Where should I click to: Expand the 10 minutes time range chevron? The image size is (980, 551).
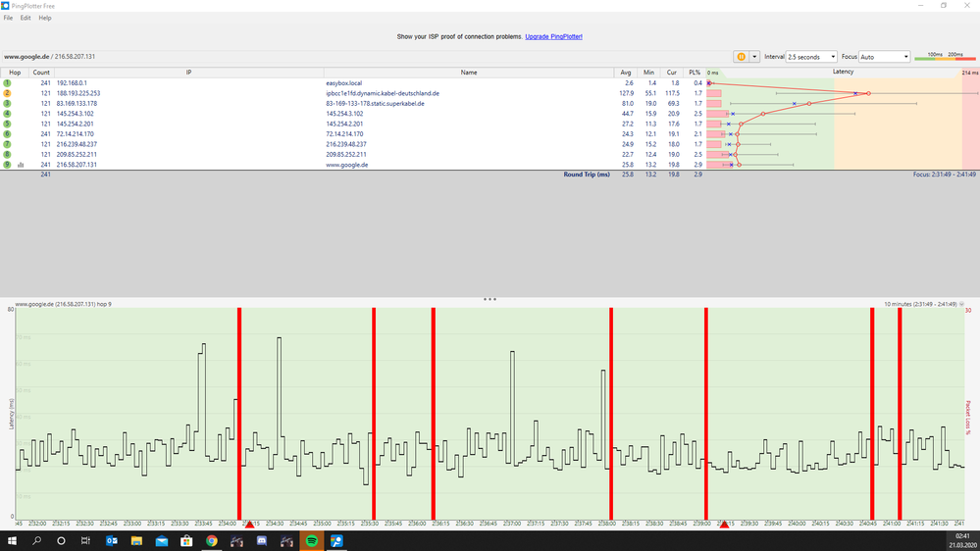click(962, 304)
